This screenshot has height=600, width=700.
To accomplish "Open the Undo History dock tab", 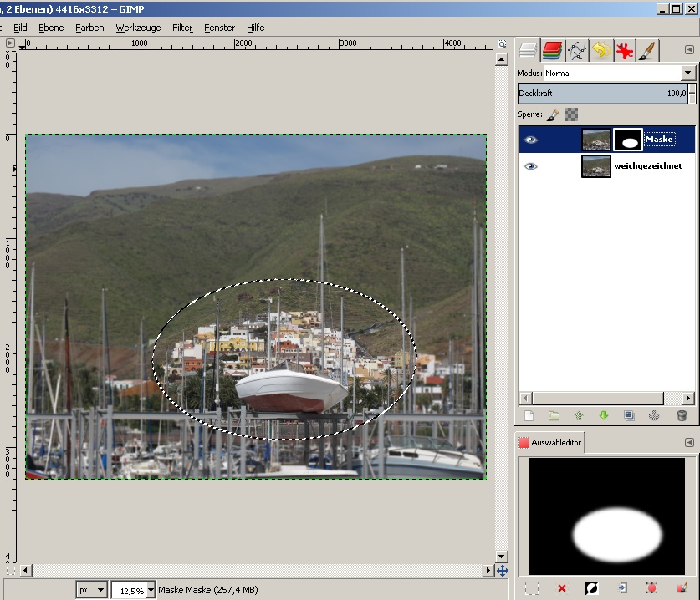I will click(600, 51).
